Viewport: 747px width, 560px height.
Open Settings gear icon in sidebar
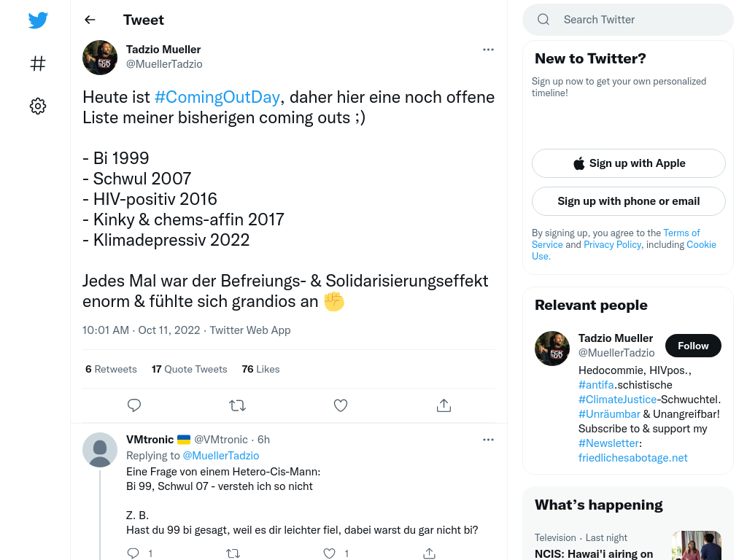(38, 106)
